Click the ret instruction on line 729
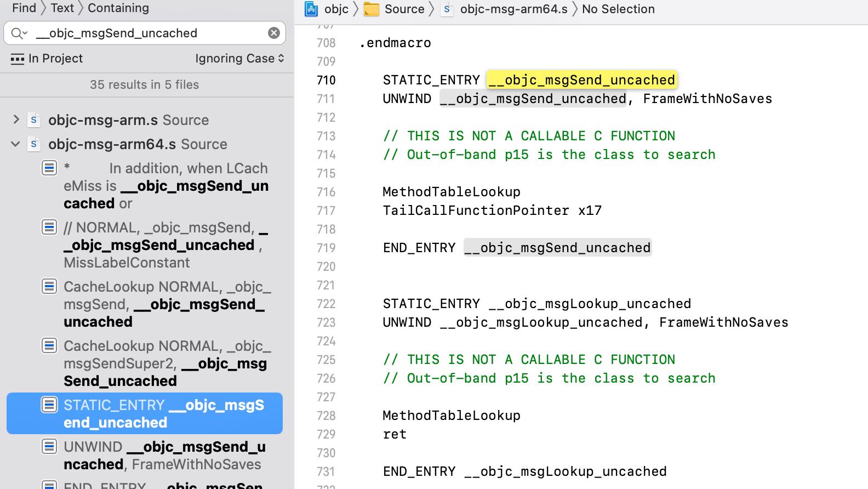Screen dimensions: 868x489 pyautogui.click(x=395, y=434)
